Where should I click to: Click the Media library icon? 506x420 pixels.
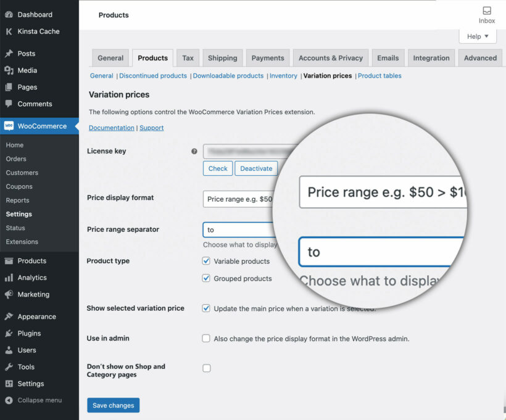click(9, 70)
